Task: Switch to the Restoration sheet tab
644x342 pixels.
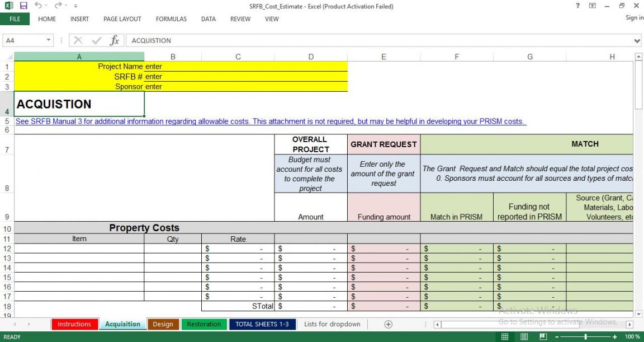Action: [204, 324]
